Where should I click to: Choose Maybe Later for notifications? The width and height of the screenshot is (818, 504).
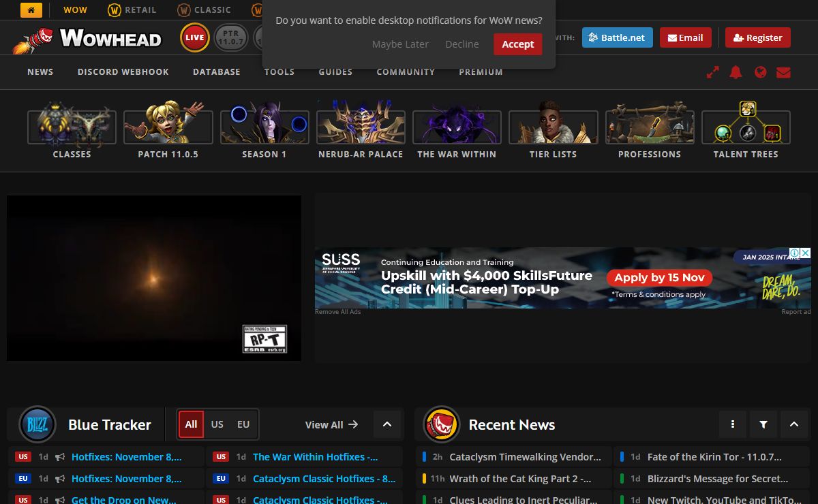(400, 44)
